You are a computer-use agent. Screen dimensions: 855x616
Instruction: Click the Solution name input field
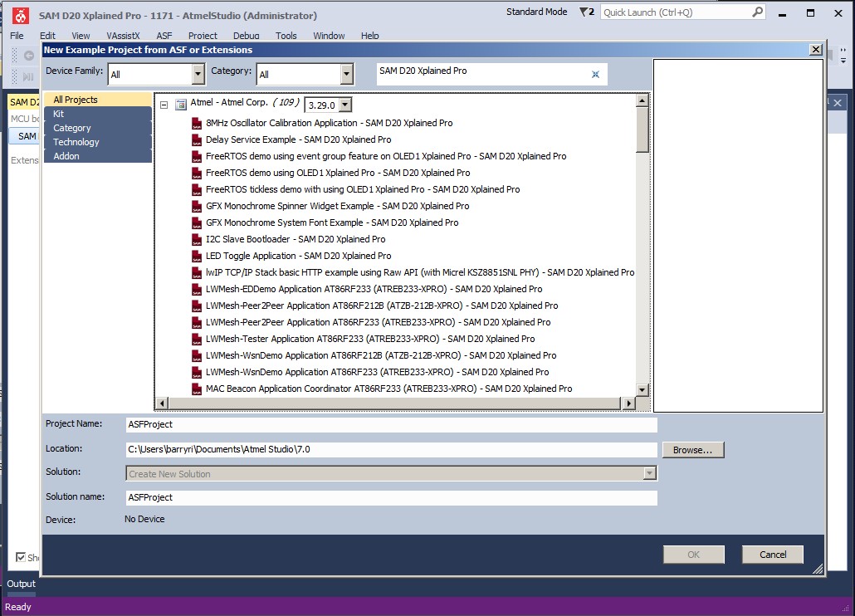pos(391,497)
